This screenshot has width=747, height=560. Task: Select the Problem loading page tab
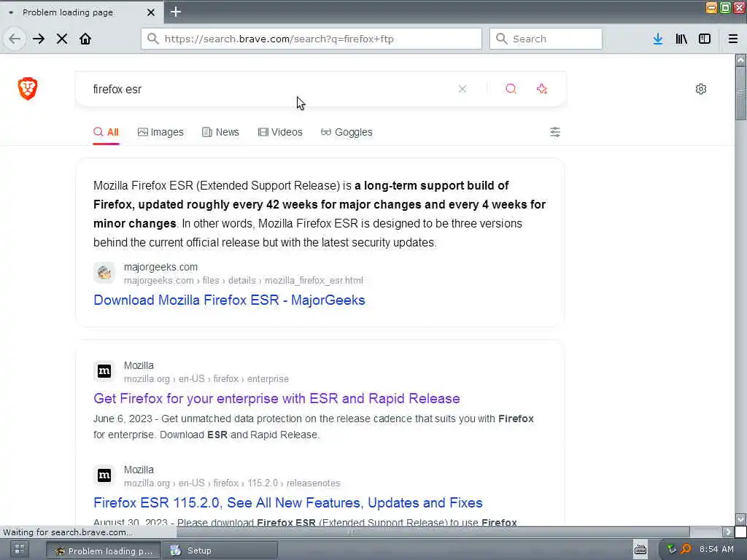click(82, 12)
